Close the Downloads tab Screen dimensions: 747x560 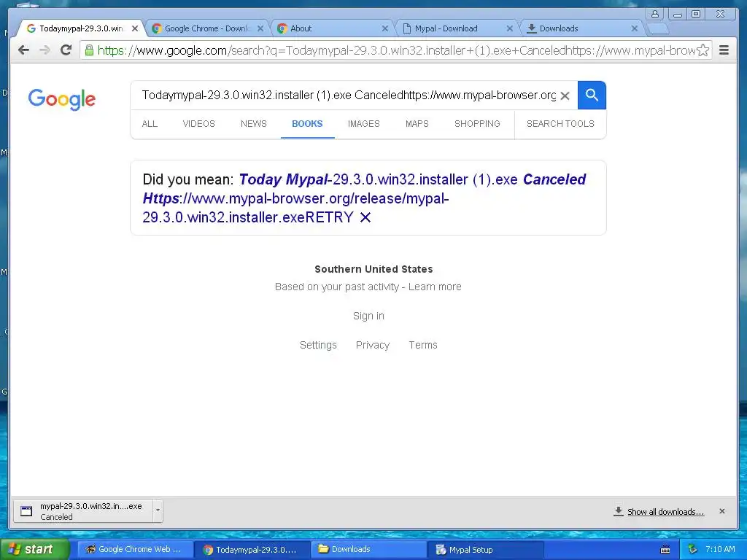click(x=635, y=28)
